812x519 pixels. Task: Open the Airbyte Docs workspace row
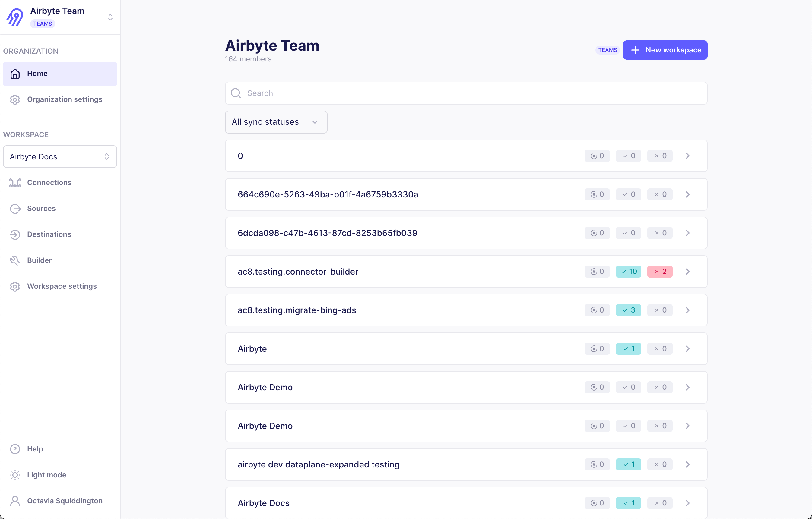(405, 503)
